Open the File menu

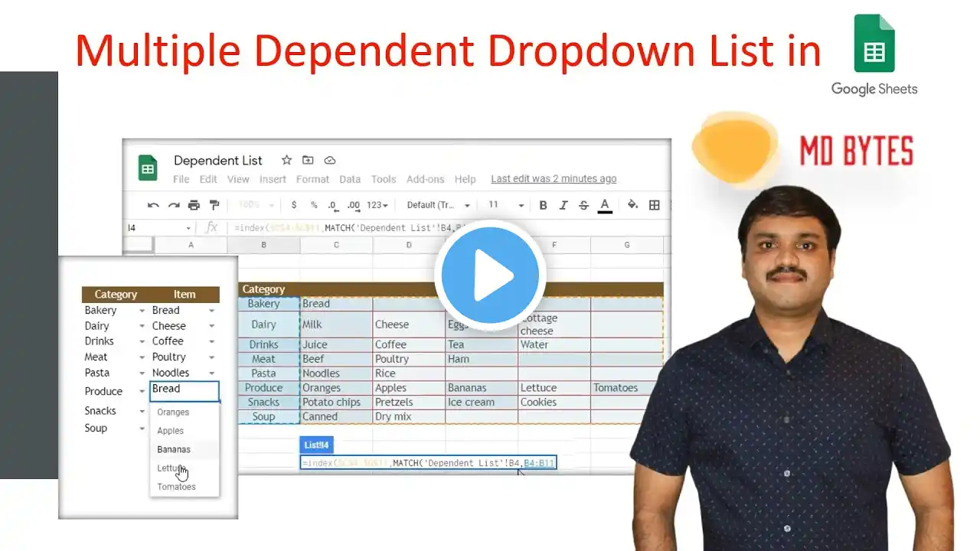click(181, 179)
